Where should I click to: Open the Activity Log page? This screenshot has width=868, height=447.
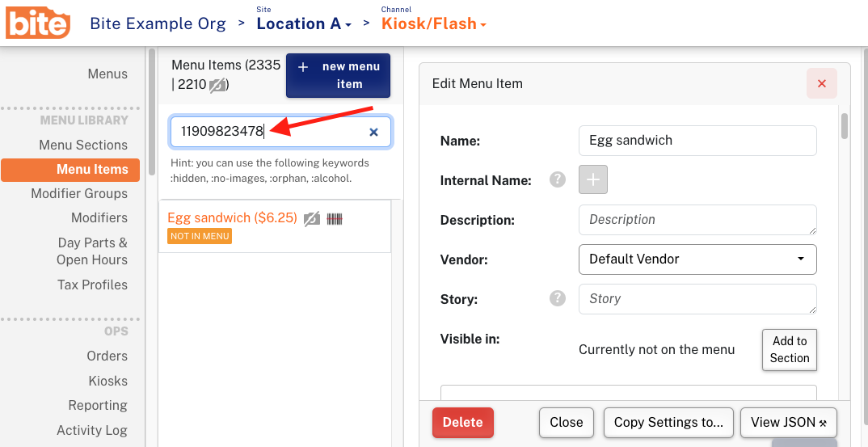(92, 430)
